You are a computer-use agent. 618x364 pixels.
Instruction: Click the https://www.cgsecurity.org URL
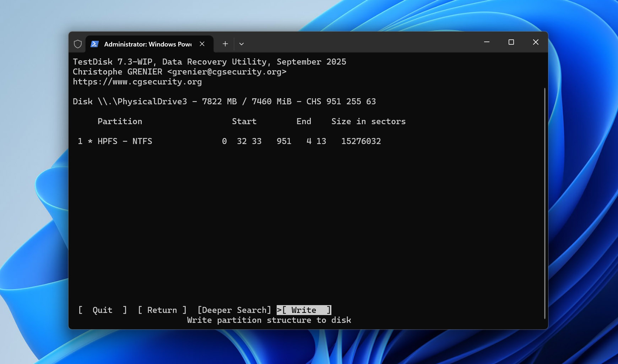coord(137,82)
